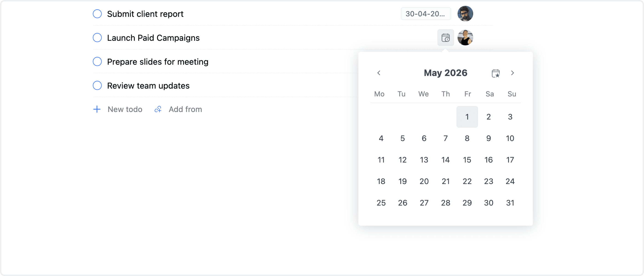Click the calendar-with-star quick date icon
This screenshot has height=276, width=644.
pos(496,73)
